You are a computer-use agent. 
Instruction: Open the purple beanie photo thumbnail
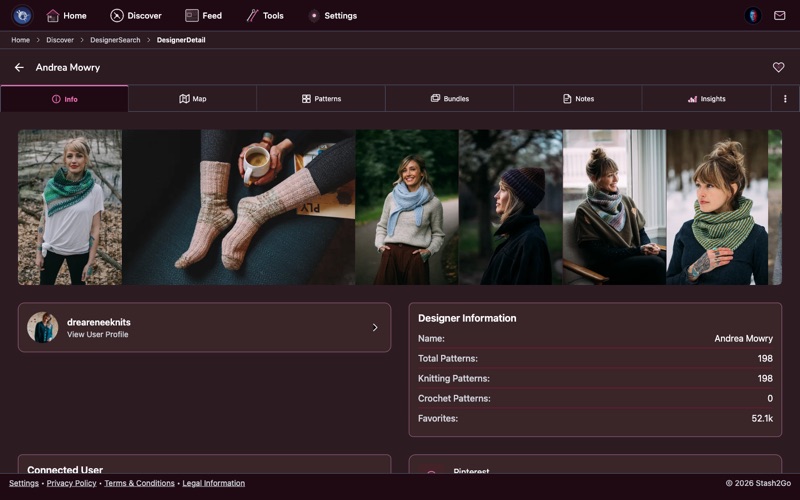pyautogui.click(x=510, y=207)
